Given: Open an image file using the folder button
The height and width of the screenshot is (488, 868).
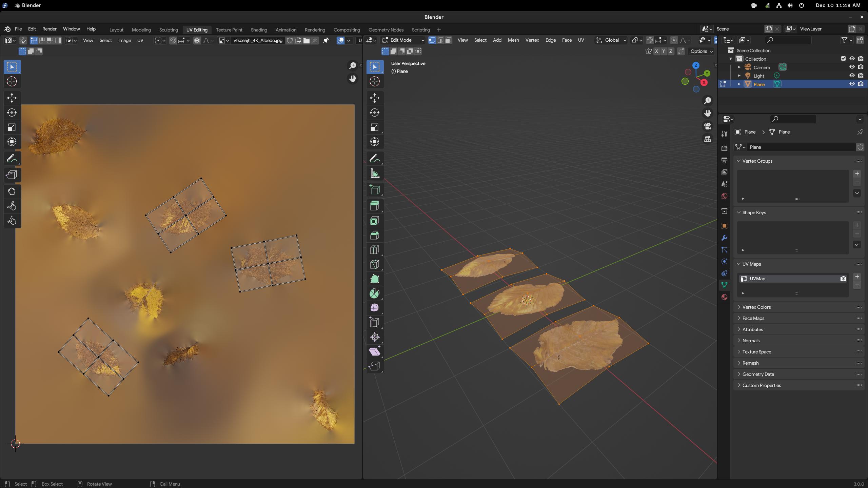Looking at the screenshot, I should click(x=307, y=41).
